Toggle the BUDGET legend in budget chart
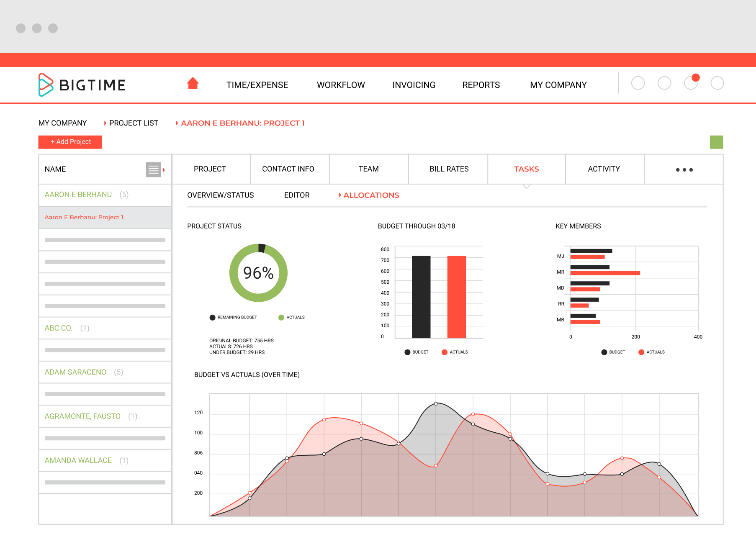The image size is (756, 539). tap(417, 352)
